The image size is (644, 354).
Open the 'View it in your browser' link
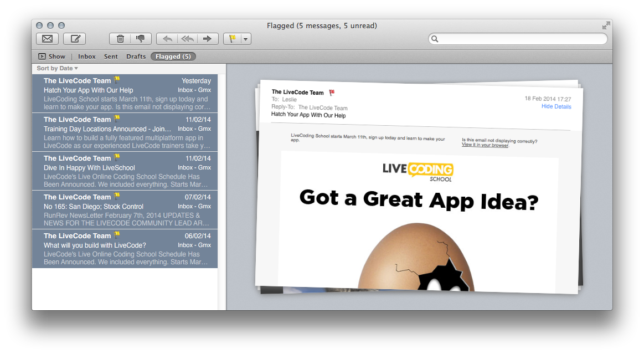(485, 145)
